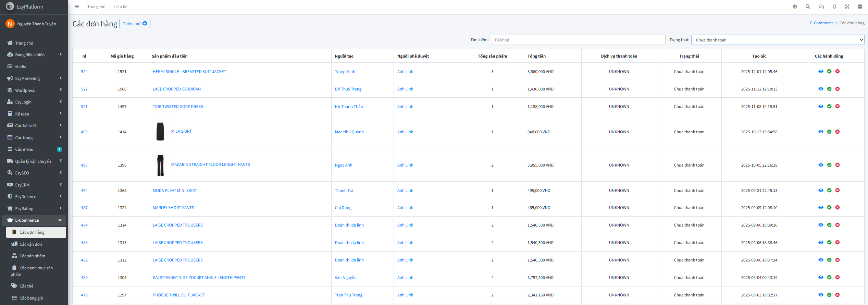Cancel order 522 with red X icon

click(x=838, y=89)
